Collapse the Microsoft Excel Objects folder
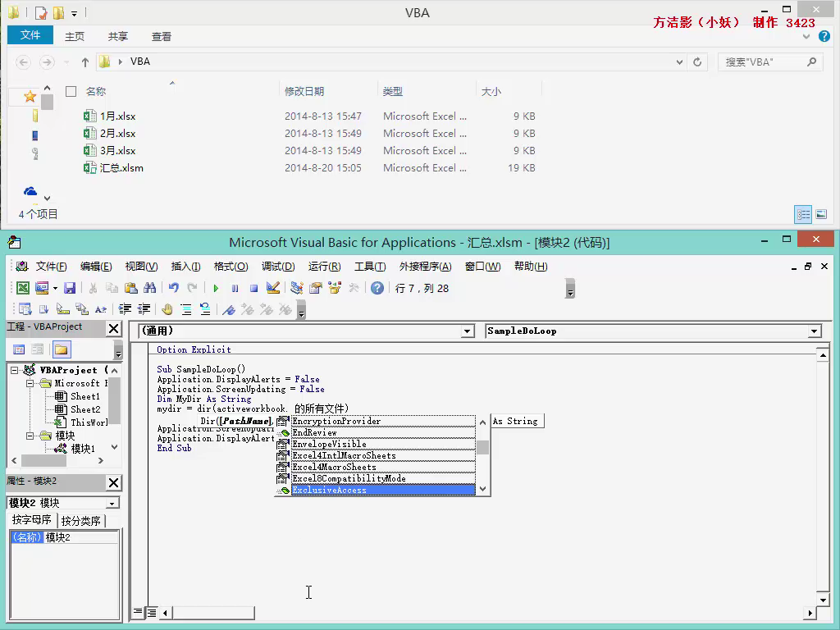Viewport: 840px width, 630px height. click(x=30, y=384)
